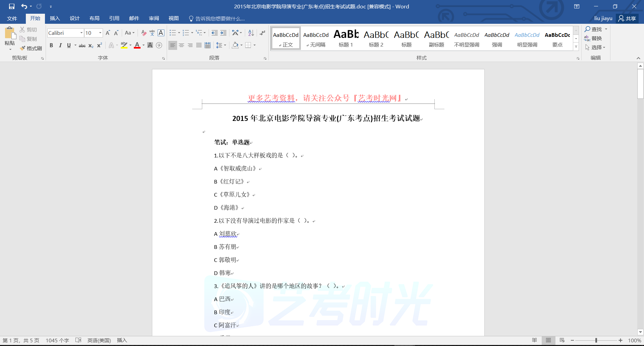Open the 插入 ribbon tab
The width and height of the screenshot is (644, 346).
[x=55, y=18]
